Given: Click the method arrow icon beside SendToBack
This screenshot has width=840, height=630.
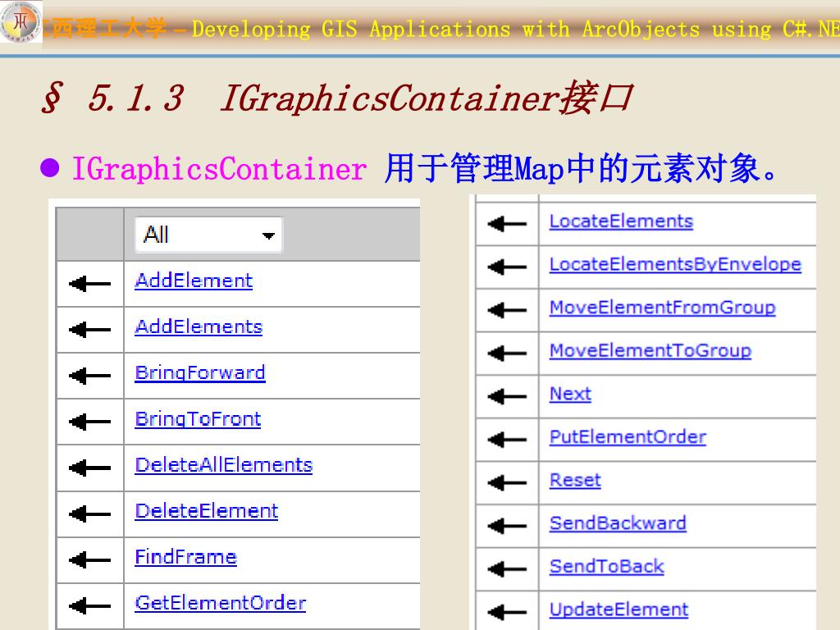Looking at the screenshot, I should 507,569.
